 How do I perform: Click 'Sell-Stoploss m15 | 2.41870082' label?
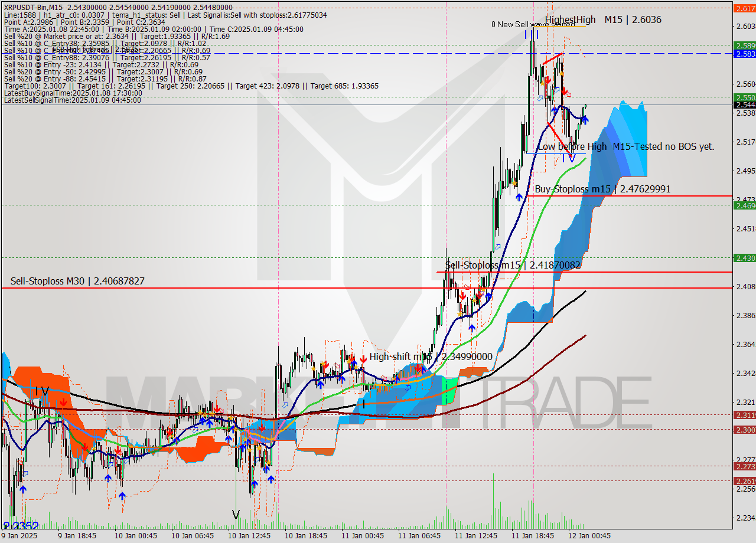tap(513, 266)
